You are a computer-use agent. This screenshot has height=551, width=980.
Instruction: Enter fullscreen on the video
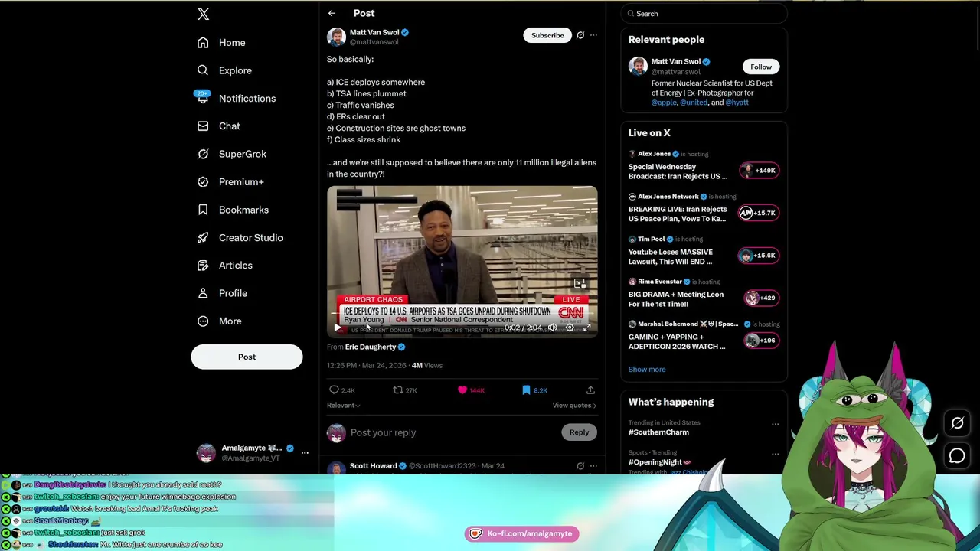587,328
